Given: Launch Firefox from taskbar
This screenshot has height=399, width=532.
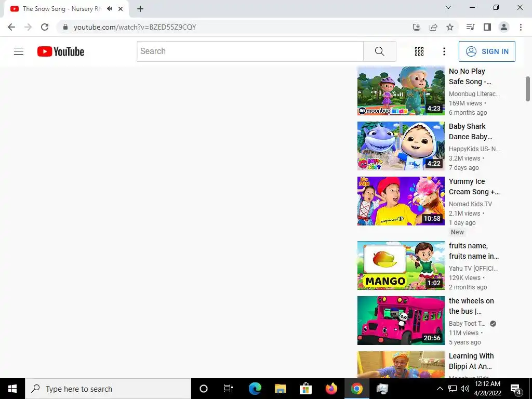Looking at the screenshot, I should click(x=331, y=389).
